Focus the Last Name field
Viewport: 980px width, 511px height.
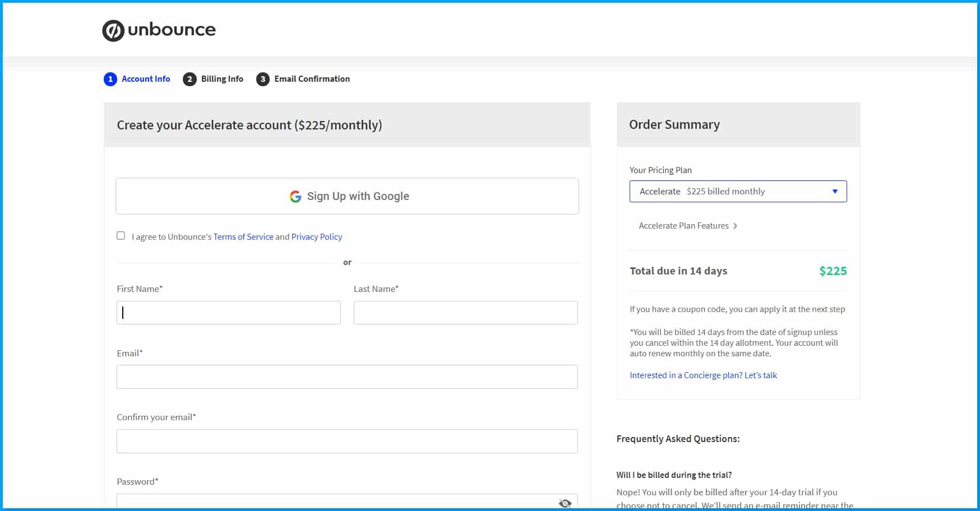466,313
